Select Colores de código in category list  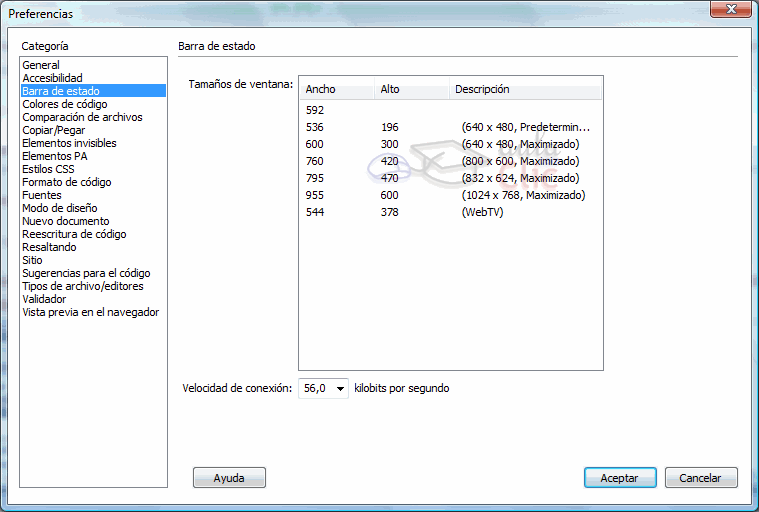coord(65,104)
